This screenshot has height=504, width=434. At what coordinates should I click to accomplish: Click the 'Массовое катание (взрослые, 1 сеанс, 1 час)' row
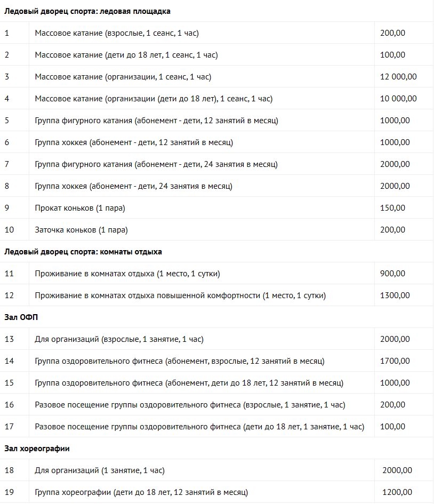tap(217, 33)
